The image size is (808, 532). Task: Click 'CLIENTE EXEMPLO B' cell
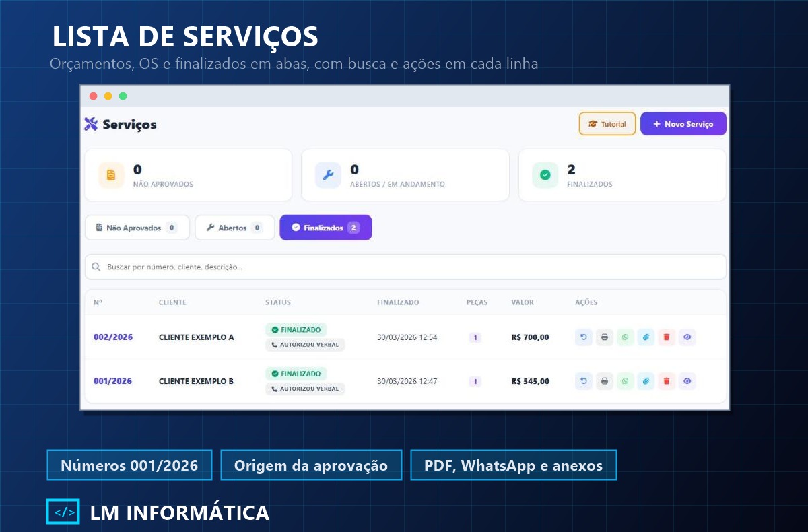pos(197,381)
